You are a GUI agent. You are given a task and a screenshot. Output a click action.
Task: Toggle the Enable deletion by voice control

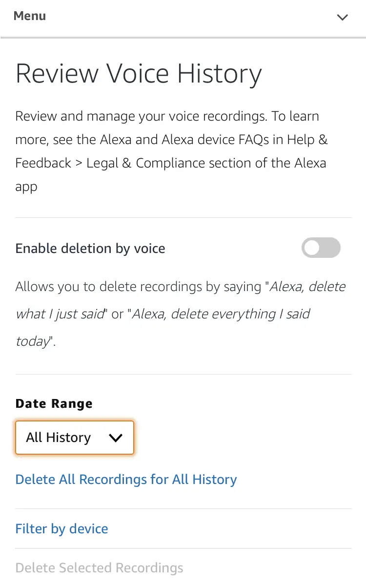click(x=321, y=248)
